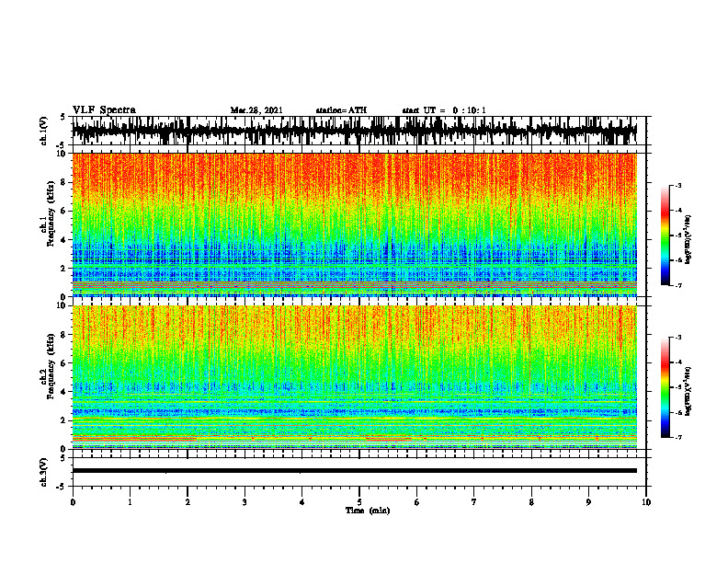
Task: Click the "3" tick on the time axis
Action: [x=245, y=502]
